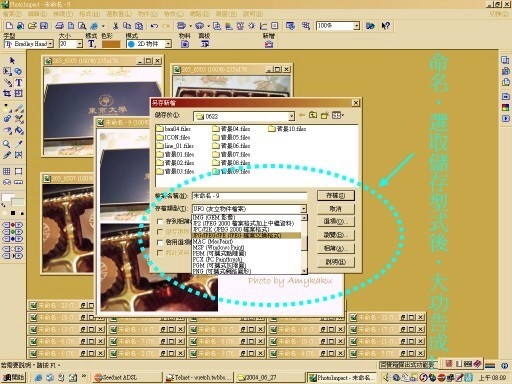
Task: Click the text style T icon
Action: (92, 44)
